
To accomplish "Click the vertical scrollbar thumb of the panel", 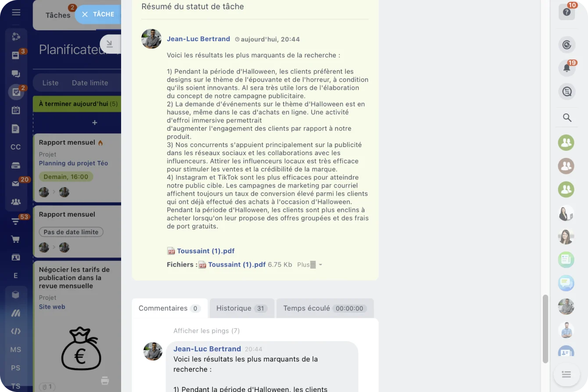I will [545, 329].
